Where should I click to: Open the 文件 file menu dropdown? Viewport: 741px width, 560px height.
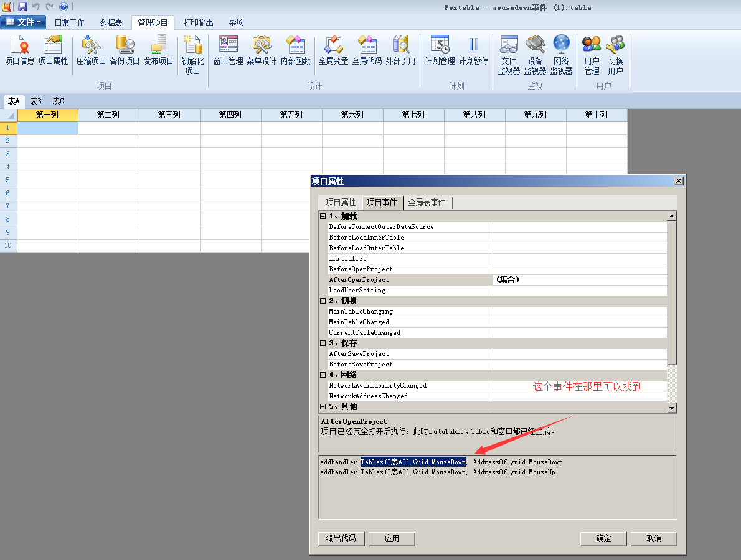pos(23,22)
